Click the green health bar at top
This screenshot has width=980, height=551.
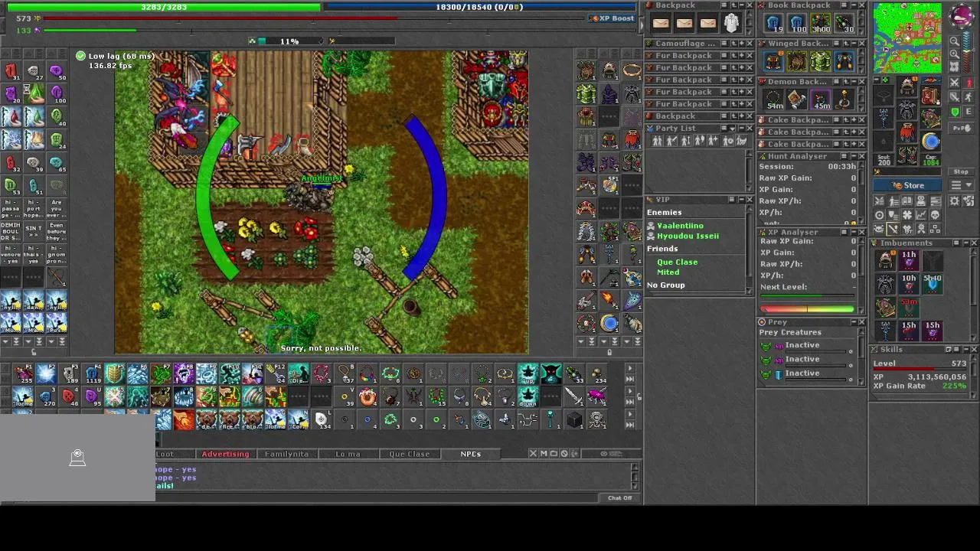[x=164, y=7]
